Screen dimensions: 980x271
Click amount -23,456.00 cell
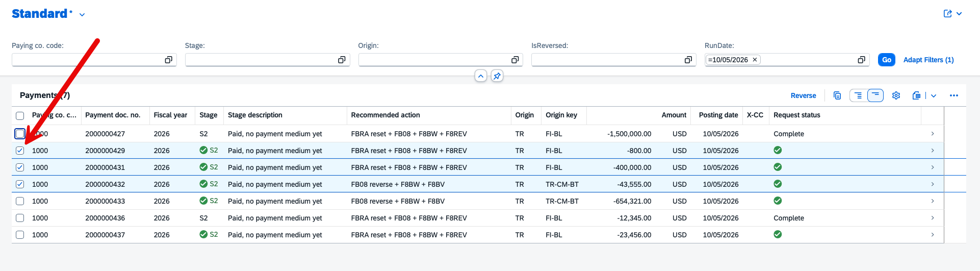(634, 235)
